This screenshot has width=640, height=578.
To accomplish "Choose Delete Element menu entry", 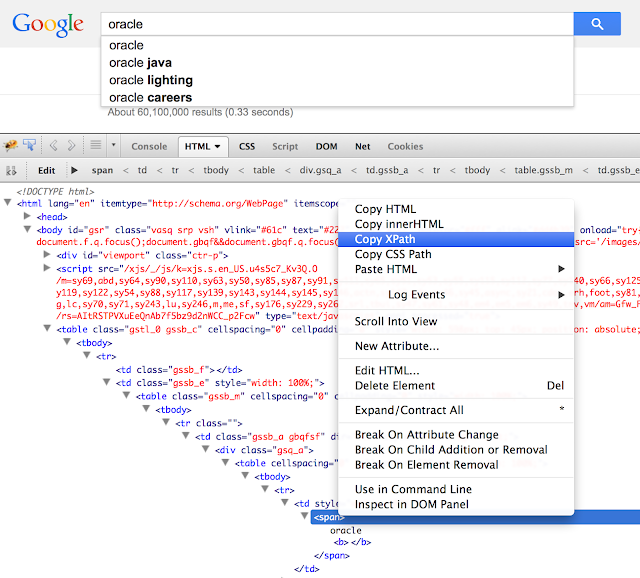I will point(456,386).
